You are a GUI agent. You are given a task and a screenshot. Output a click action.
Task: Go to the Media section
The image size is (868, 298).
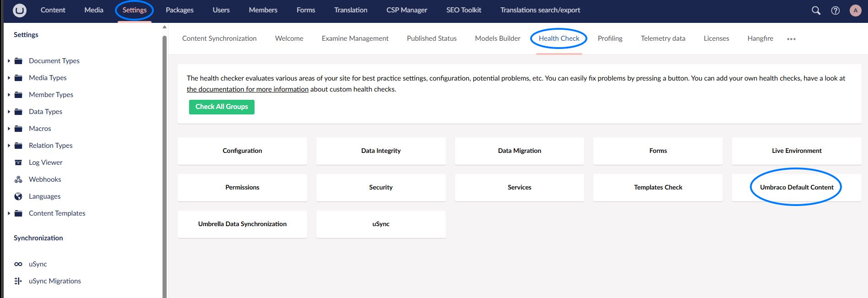pos(94,10)
